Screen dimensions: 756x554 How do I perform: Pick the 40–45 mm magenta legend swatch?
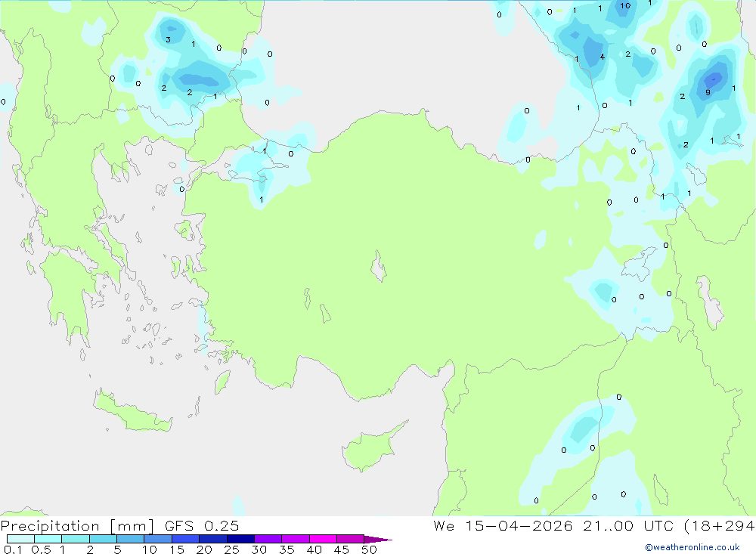[323, 539]
